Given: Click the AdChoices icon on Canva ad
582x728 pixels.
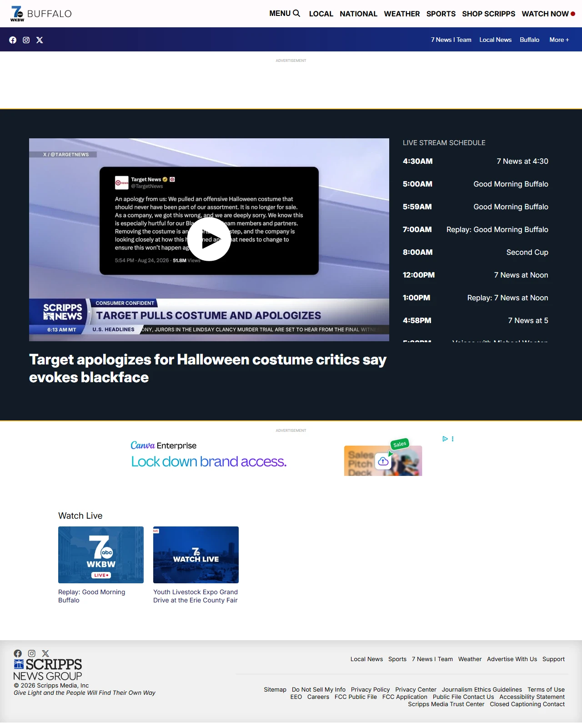Looking at the screenshot, I should [445, 439].
